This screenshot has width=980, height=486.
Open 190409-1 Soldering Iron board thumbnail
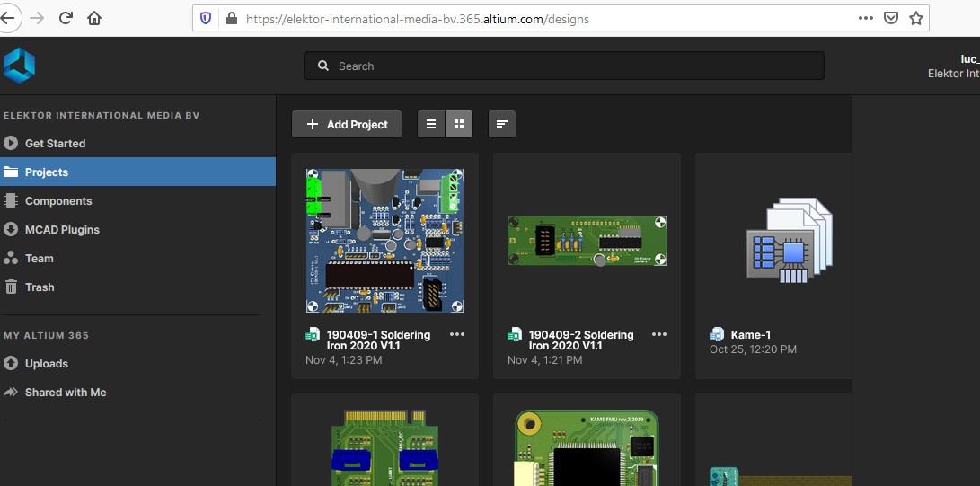coord(385,241)
